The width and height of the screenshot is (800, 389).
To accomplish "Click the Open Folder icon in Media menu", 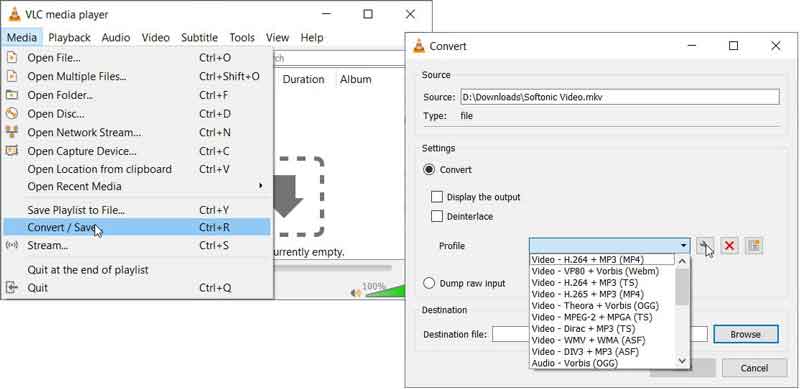I will [x=12, y=95].
